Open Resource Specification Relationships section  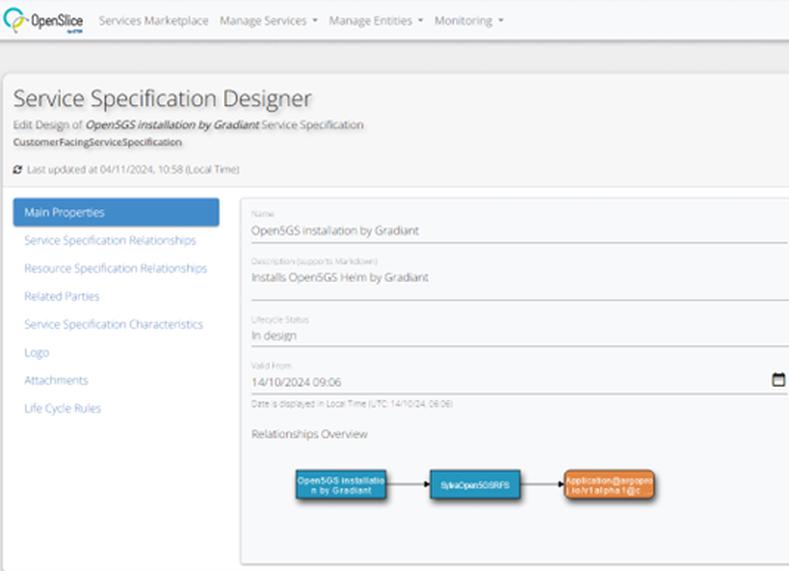click(115, 268)
